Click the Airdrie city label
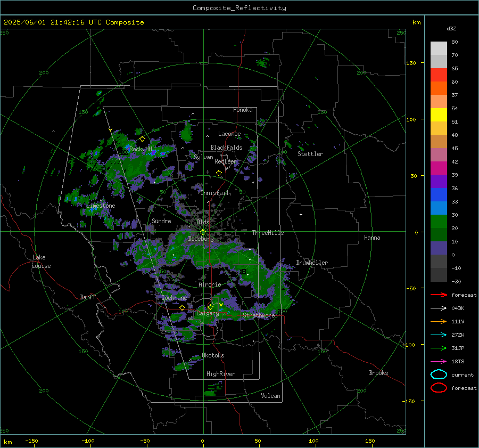The width and height of the screenshot is (479, 448). pos(210,284)
